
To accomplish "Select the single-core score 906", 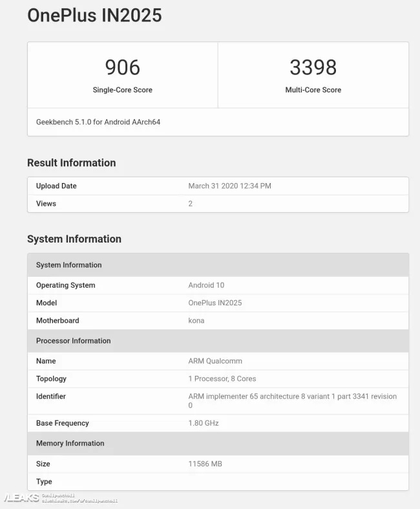I will [x=123, y=67].
